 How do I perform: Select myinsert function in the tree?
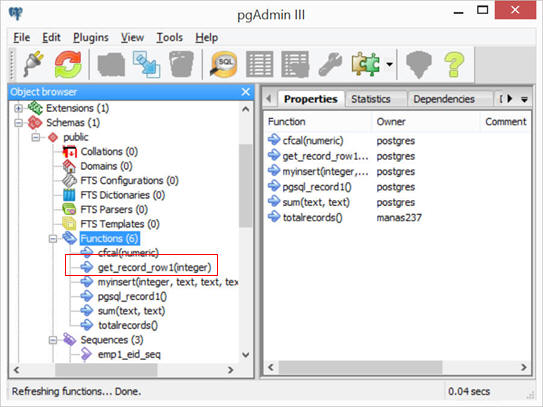point(168,282)
